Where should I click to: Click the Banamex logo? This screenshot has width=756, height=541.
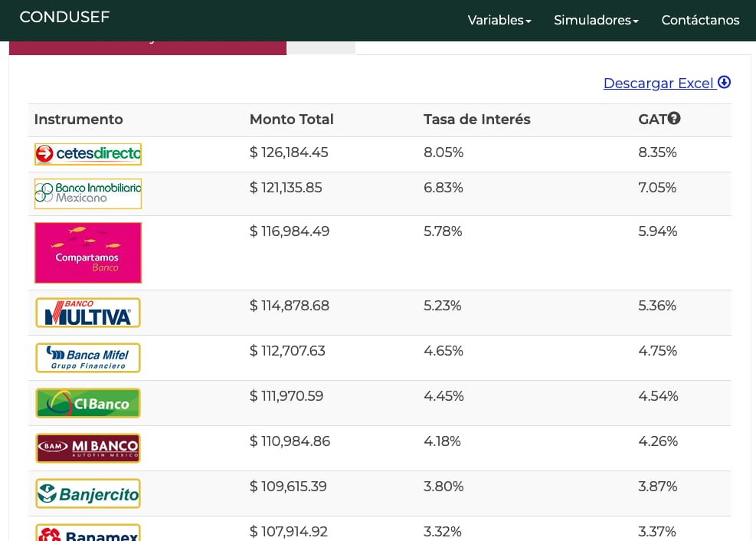(x=88, y=533)
